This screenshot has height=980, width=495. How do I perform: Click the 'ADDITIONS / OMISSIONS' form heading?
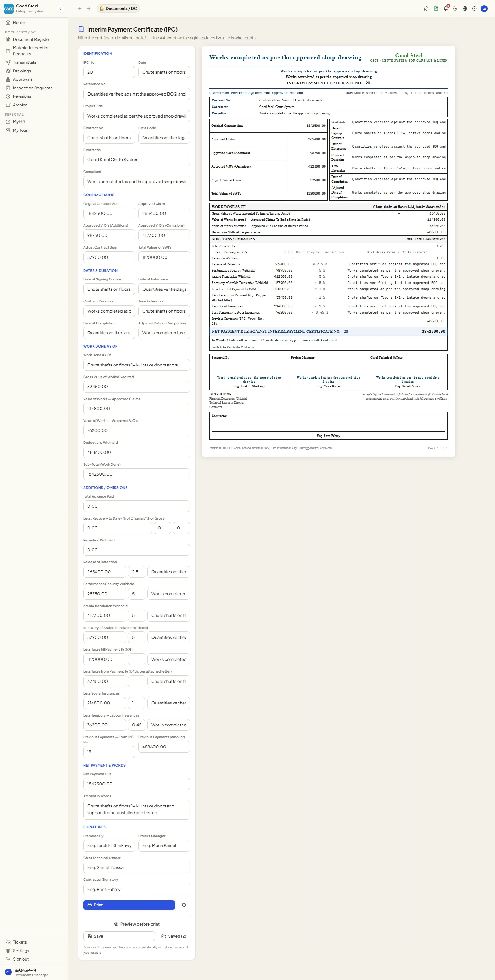pos(105,488)
